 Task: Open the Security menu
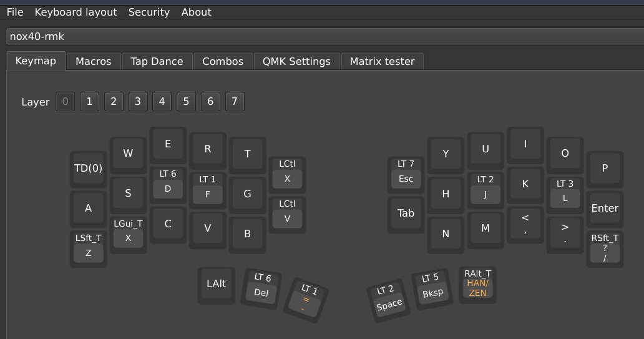(x=149, y=12)
